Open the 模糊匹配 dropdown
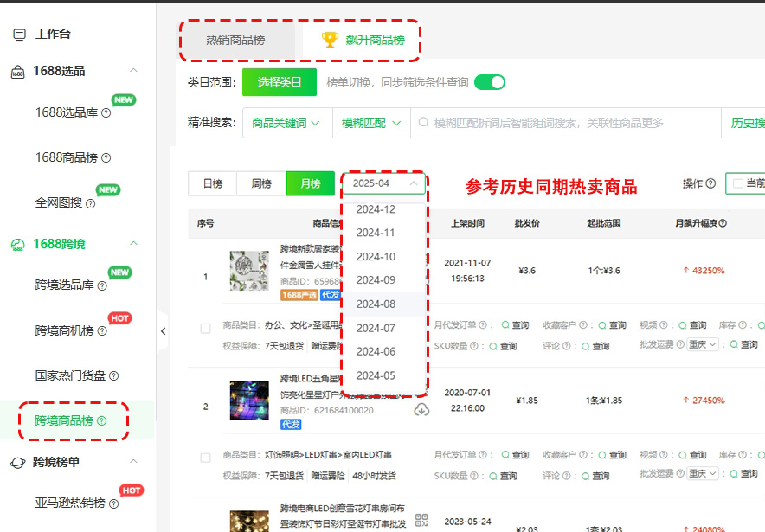Viewport: 765px width, 532px height. pos(369,122)
